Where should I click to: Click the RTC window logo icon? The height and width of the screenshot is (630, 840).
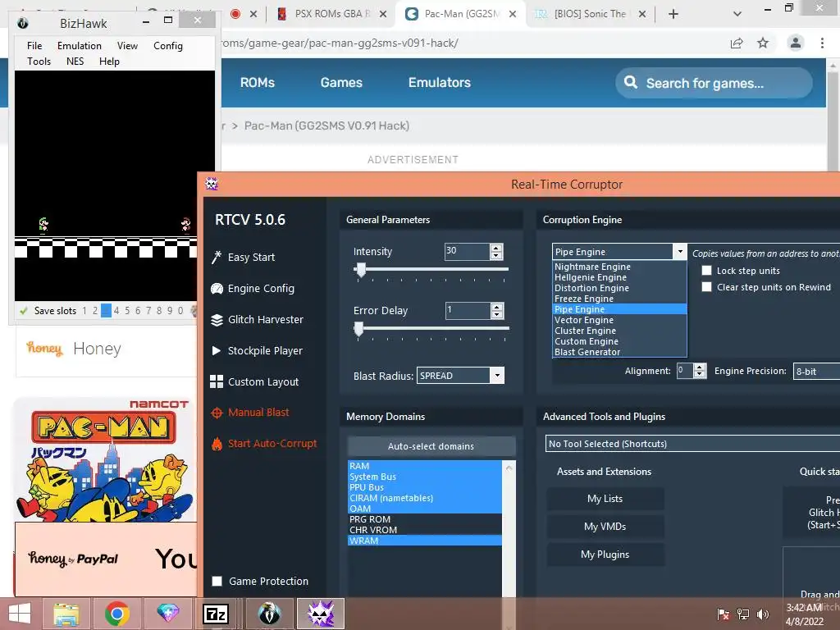212,185
